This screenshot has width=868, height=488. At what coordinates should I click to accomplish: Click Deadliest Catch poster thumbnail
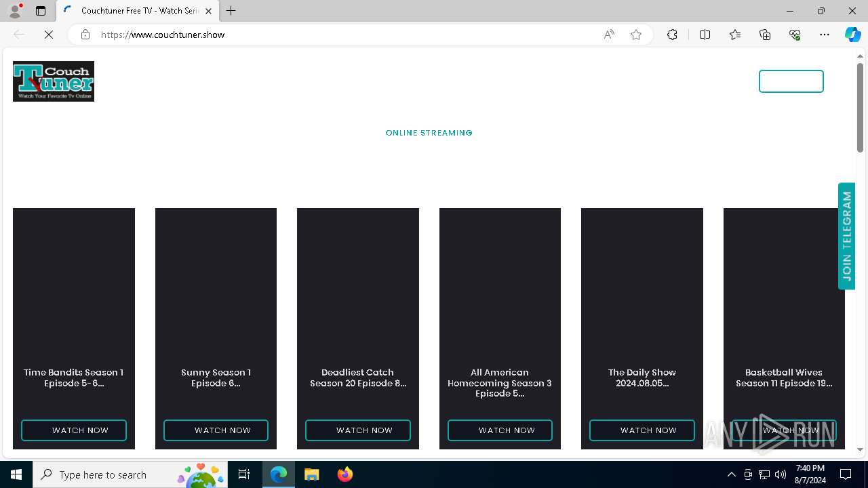pyautogui.click(x=358, y=285)
